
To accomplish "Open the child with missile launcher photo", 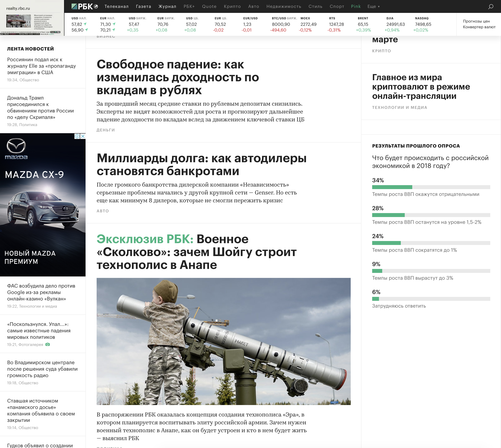I will 223,341.
